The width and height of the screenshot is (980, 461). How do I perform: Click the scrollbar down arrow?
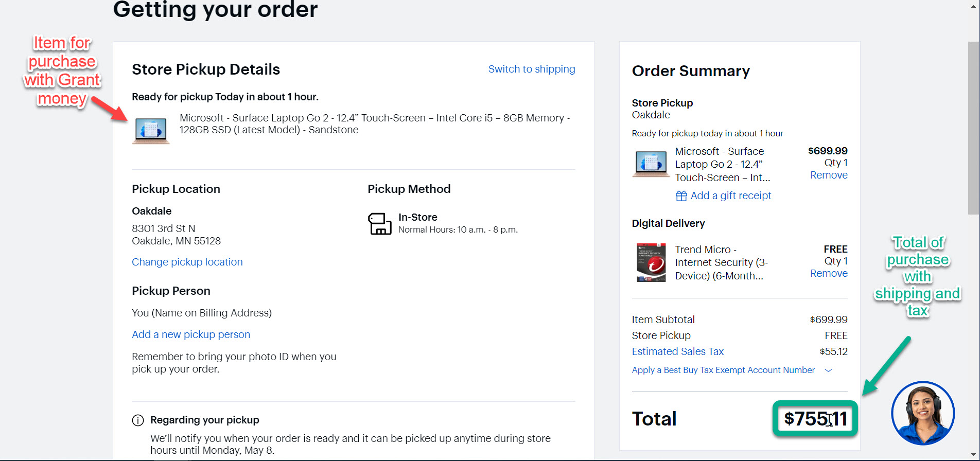point(973,455)
